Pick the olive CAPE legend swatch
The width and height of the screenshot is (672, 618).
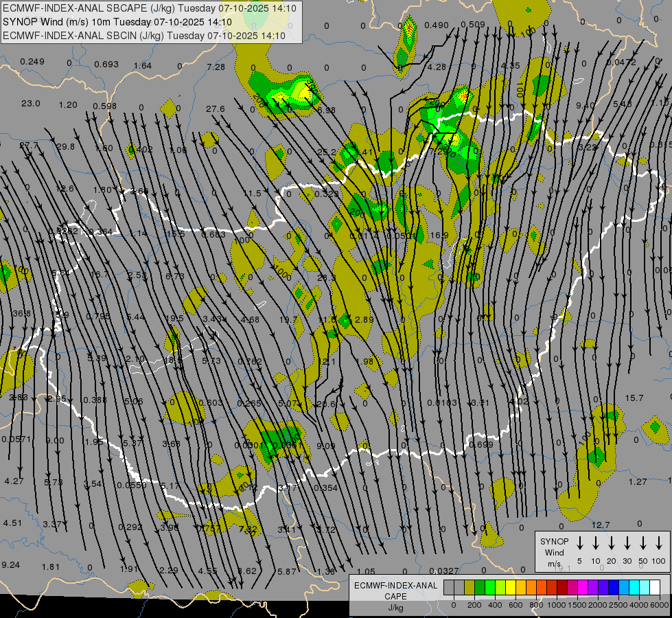click(470, 588)
